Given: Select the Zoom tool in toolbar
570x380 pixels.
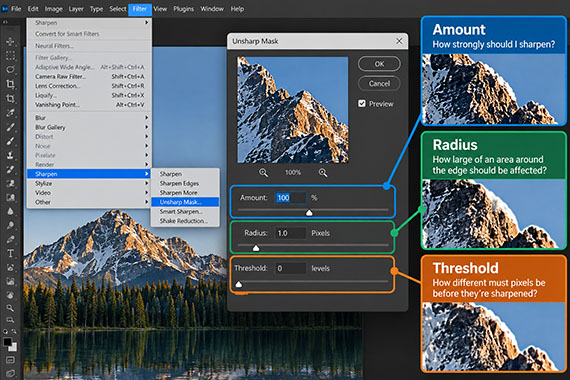Looking at the screenshot, I should coord(10,308).
